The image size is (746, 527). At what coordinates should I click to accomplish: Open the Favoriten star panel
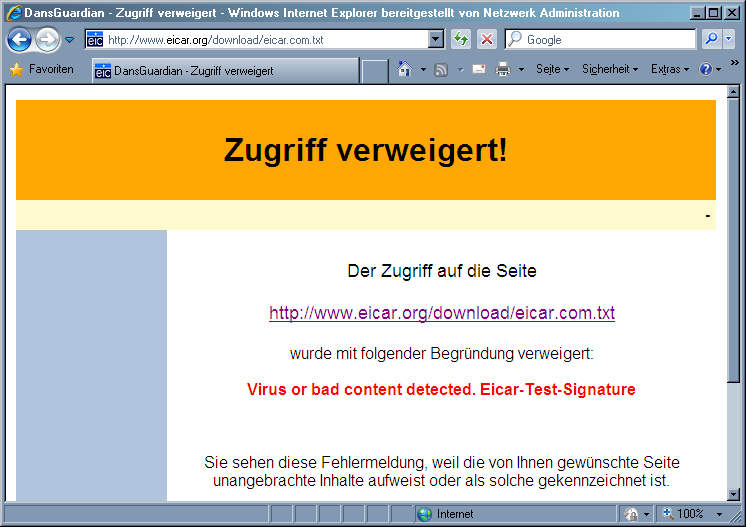pyautogui.click(x=41, y=70)
